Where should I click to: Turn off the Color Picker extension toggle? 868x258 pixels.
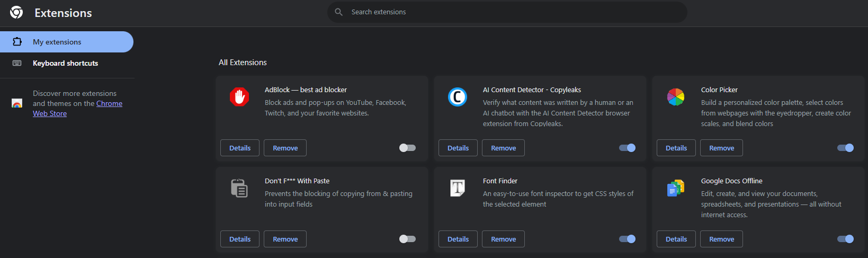pyautogui.click(x=845, y=148)
